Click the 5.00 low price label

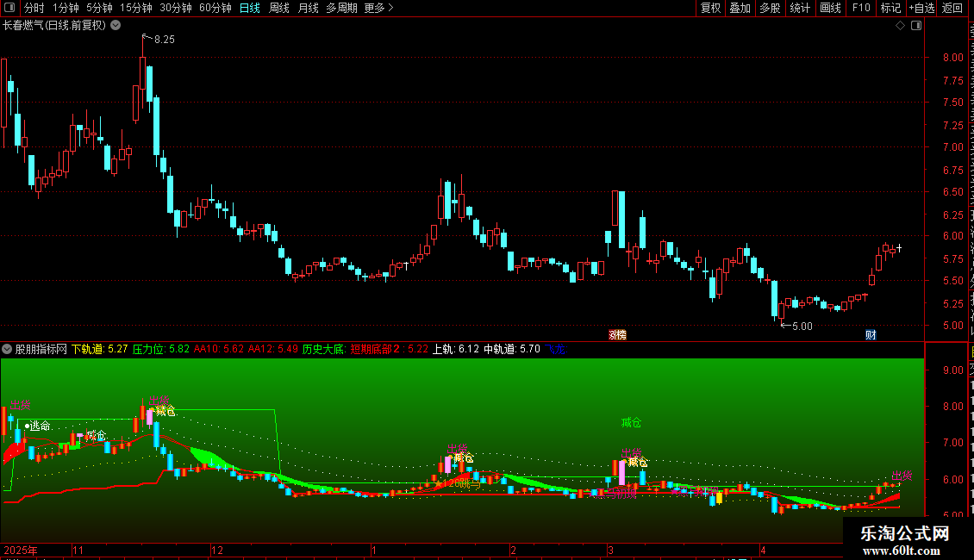coord(802,326)
